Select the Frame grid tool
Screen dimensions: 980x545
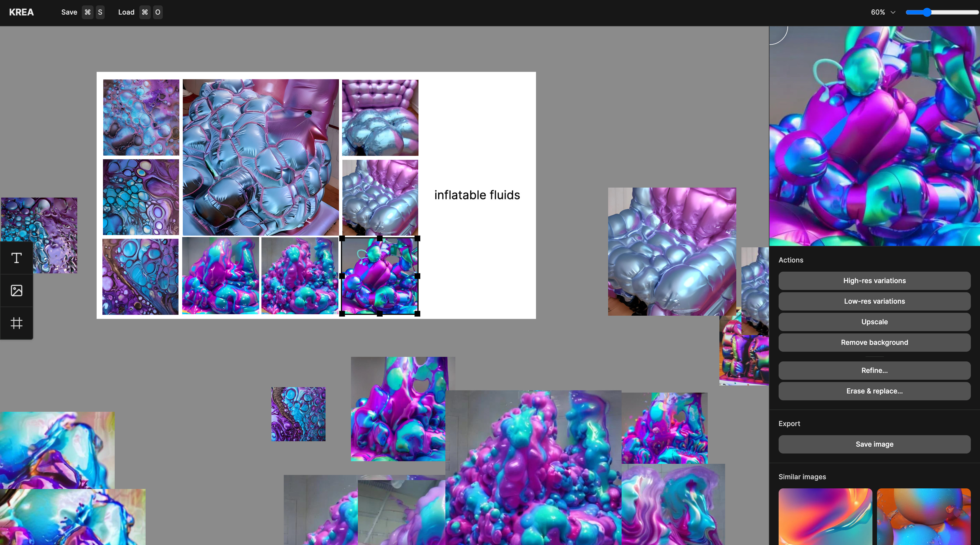click(x=16, y=323)
